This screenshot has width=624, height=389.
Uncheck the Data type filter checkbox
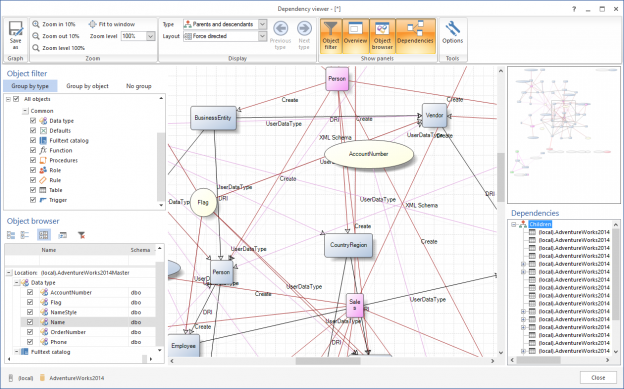click(33, 121)
